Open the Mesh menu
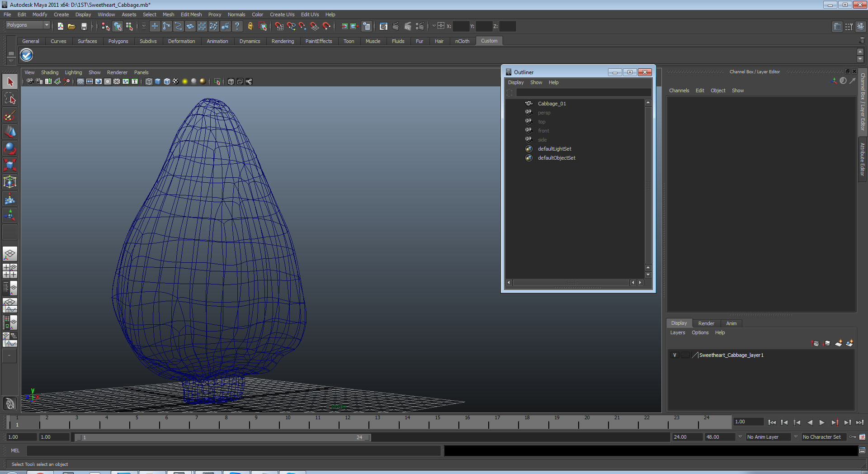 click(x=168, y=14)
